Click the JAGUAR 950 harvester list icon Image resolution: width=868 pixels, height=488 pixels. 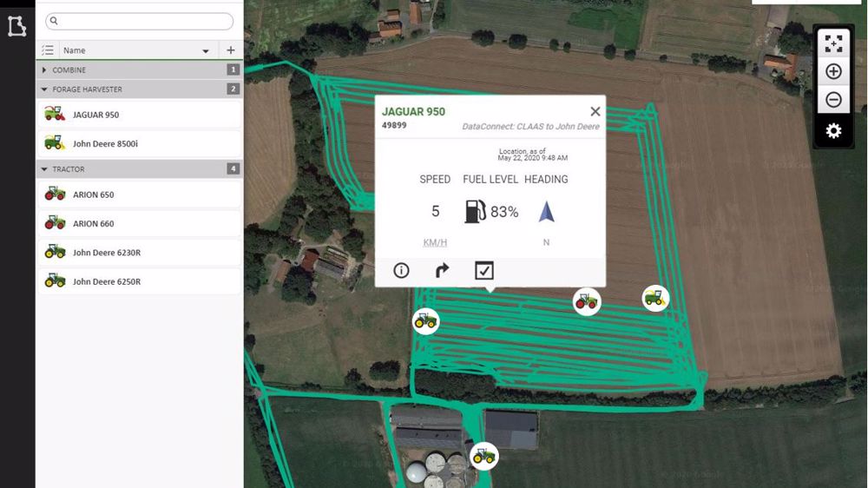point(54,114)
